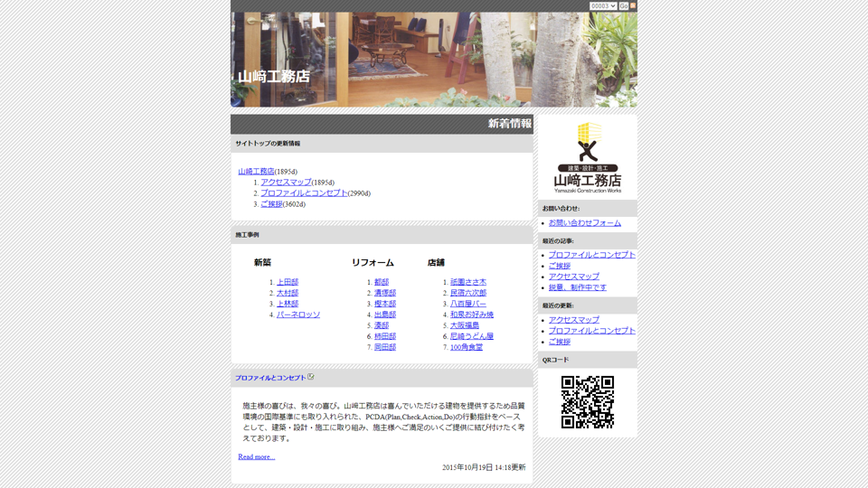View the 岡田邸 reform example
The width and height of the screenshot is (868, 488).
pyautogui.click(x=385, y=347)
